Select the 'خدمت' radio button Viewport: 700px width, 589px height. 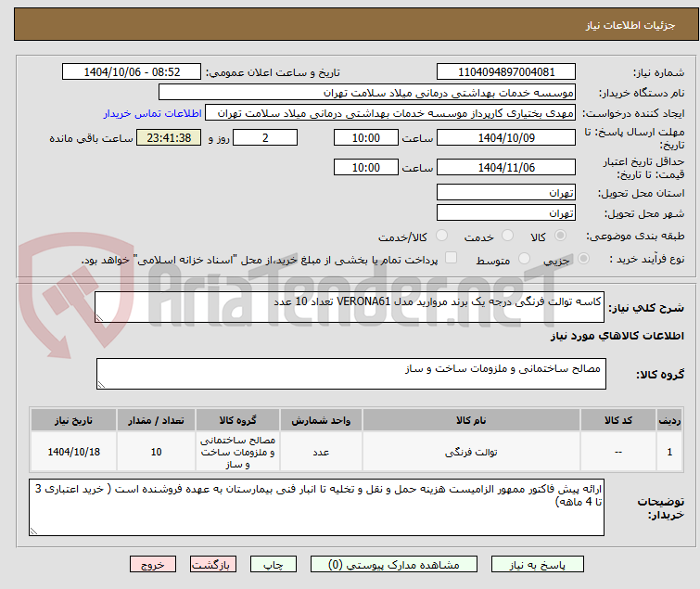[x=507, y=236]
